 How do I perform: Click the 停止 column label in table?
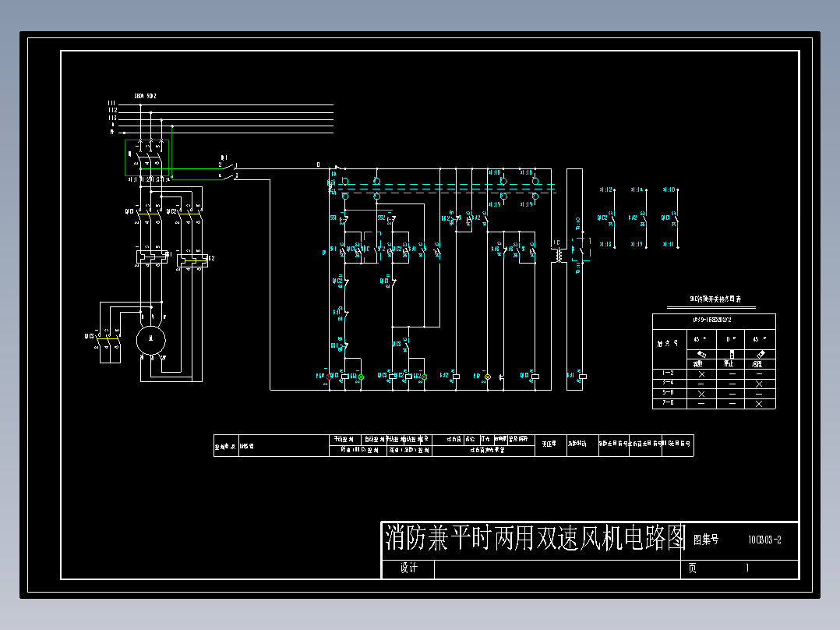click(x=729, y=363)
